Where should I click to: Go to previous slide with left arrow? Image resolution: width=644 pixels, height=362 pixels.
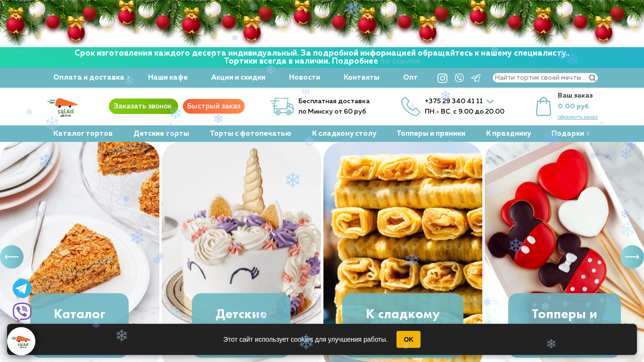pyautogui.click(x=12, y=257)
